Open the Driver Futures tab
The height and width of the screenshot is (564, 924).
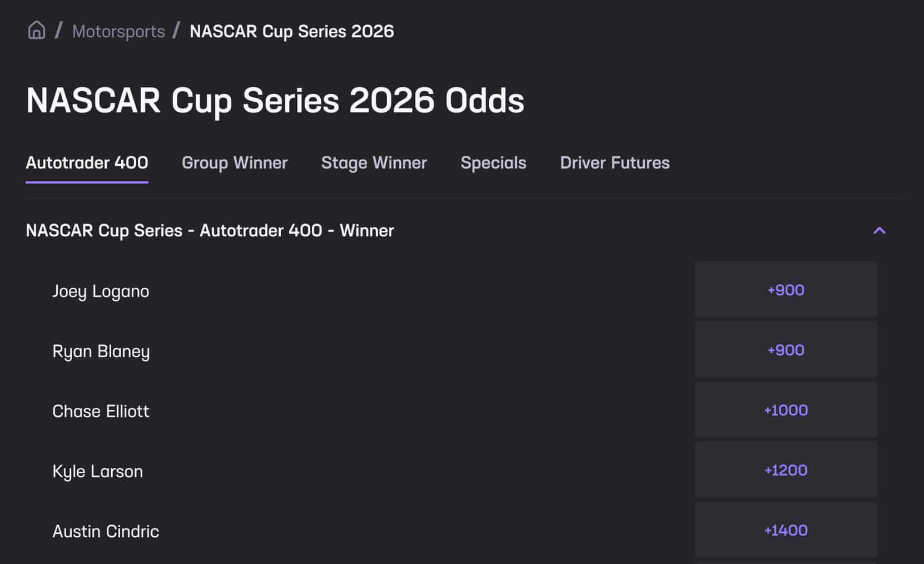point(614,162)
